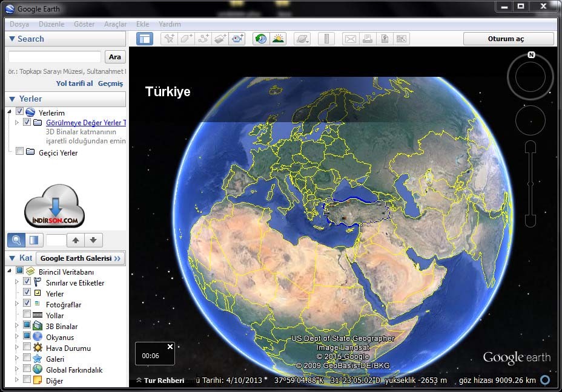562x392 pixels.
Task: Start the record a tour tool
Action: 237,39
